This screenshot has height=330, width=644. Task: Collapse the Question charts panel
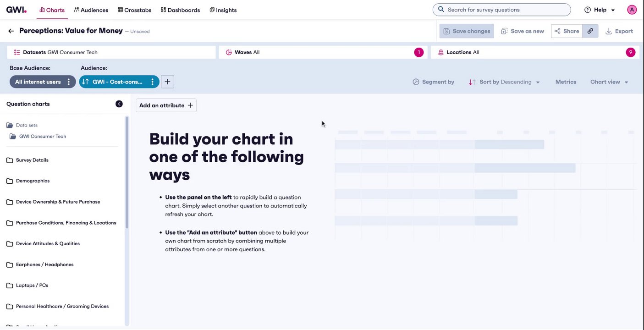[119, 104]
